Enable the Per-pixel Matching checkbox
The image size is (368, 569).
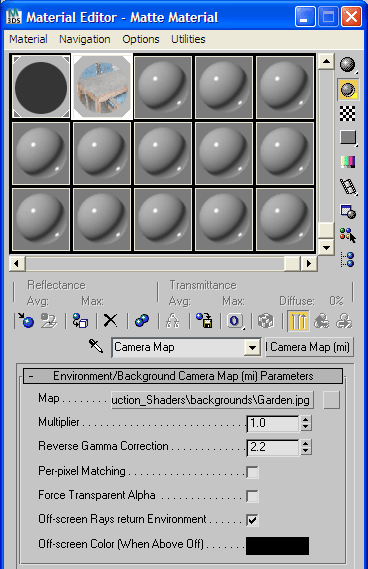[x=252, y=472]
